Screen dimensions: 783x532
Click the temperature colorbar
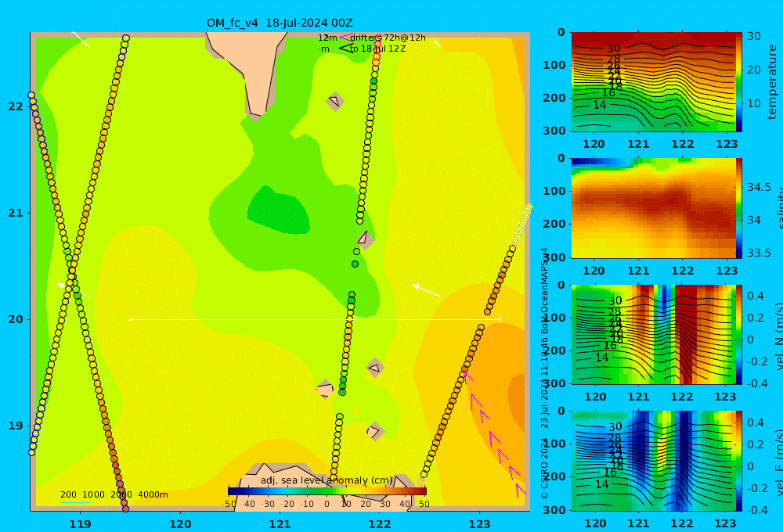(x=739, y=82)
